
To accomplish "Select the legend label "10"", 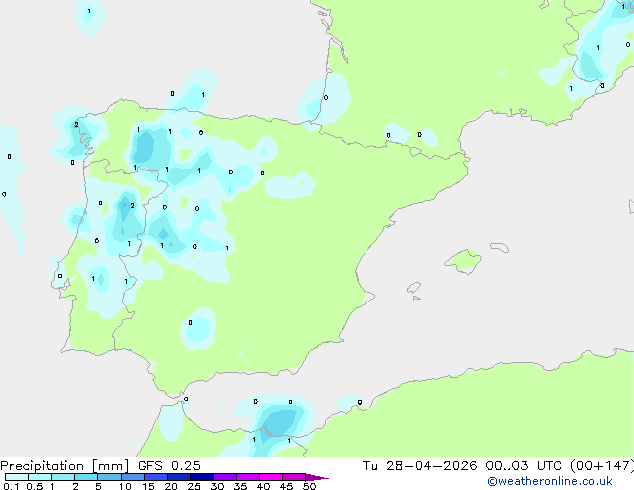I will coord(125,486).
